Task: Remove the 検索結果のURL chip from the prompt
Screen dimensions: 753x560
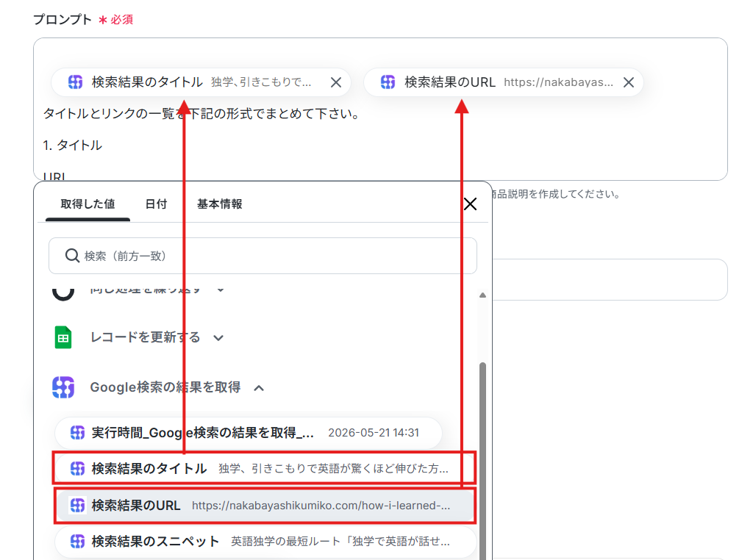Action: [628, 82]
